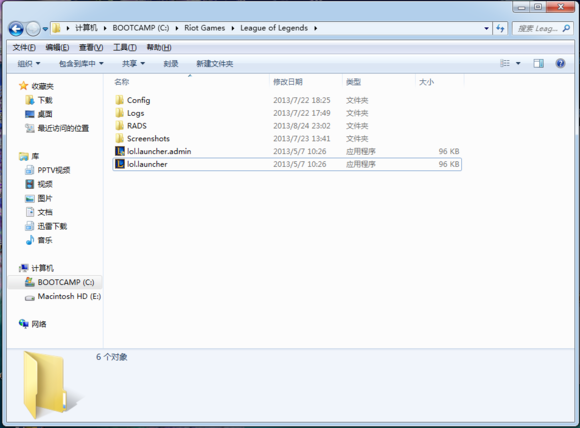Click the 新建文件夹 button
Viewport: 580px width, 428px height.
pyautogui.click(x=215, y=64)
